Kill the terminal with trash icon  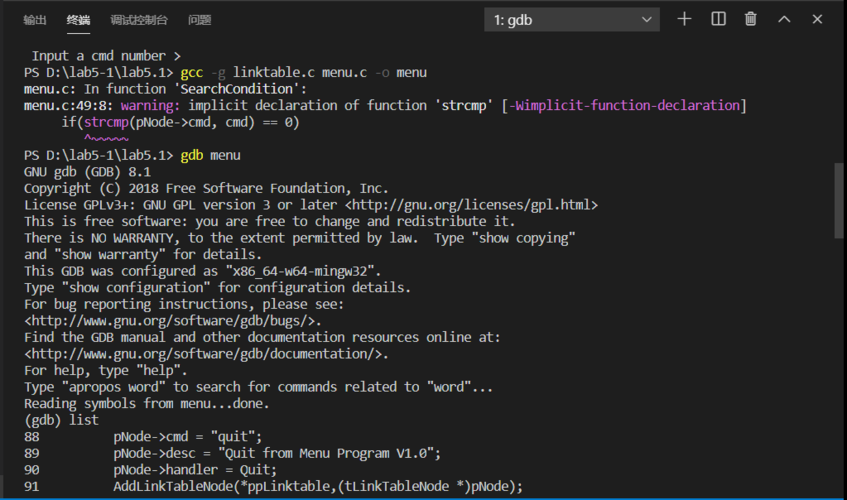coord(750,19)
